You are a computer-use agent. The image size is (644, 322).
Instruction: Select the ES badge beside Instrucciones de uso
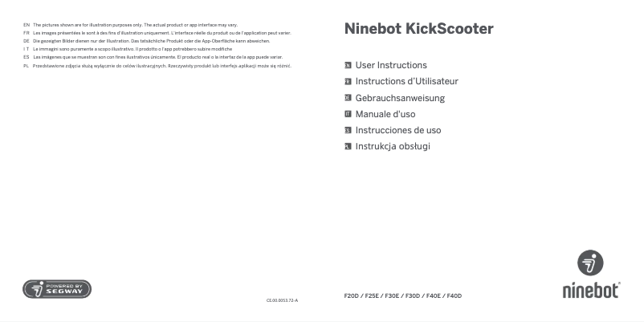[348, 130]
